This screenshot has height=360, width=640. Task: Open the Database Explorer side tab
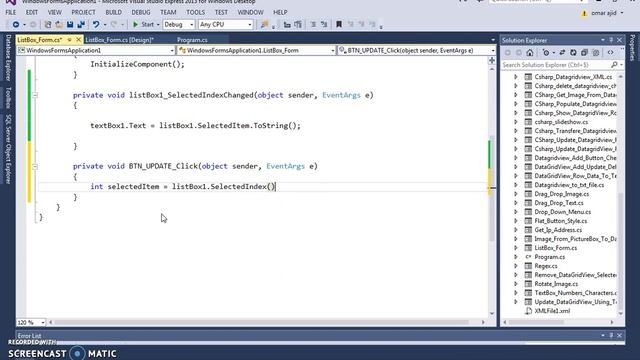point(8,58)
